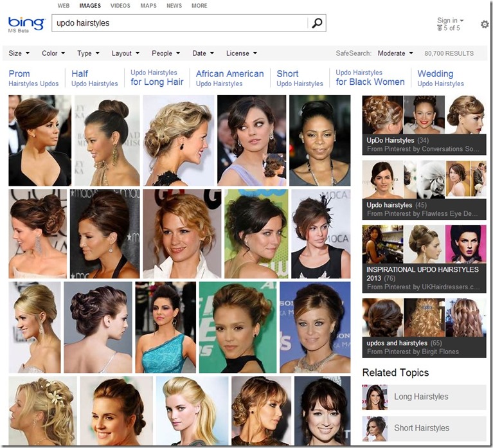Image resolution: width=493 pixels, height=448 pixels.
Task: Expand the Date filter dropdown
Action: (x=203, y=53)
